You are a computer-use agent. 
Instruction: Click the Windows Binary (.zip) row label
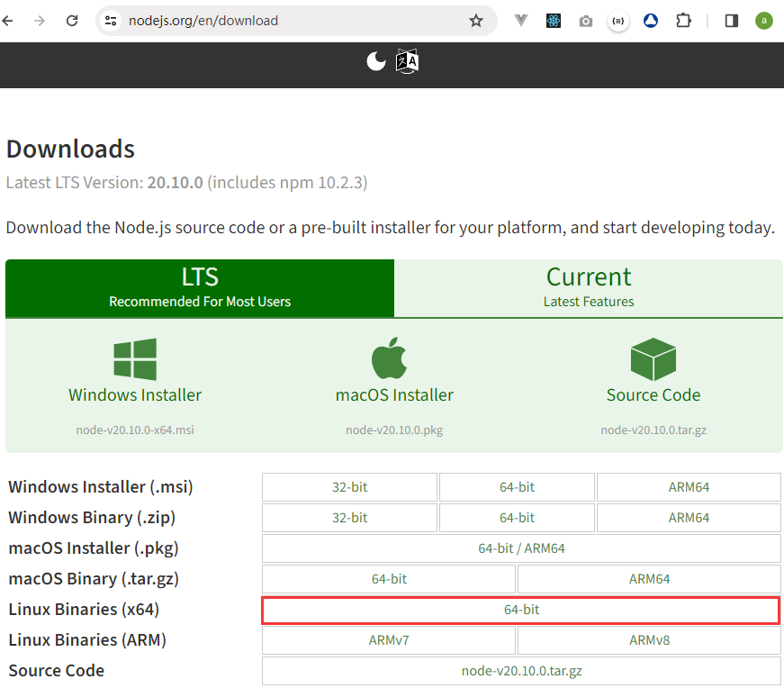point(92,518)
